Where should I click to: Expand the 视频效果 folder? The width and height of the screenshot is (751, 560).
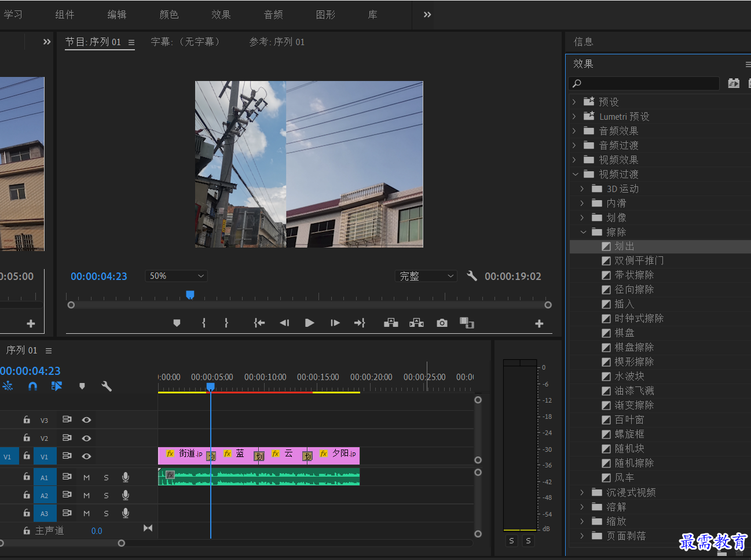pyautogui.click(x=574, y=160)
